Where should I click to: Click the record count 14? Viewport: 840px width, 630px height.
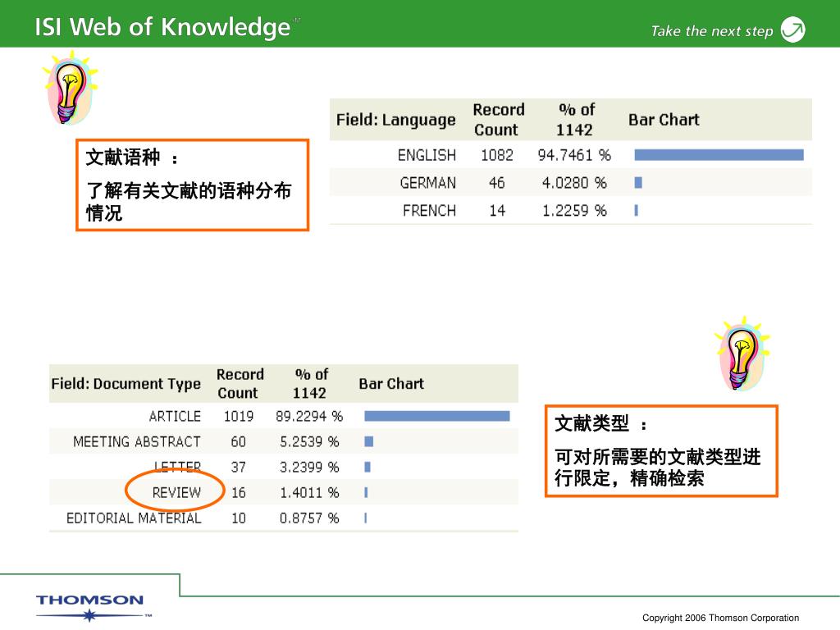[496, 211]
